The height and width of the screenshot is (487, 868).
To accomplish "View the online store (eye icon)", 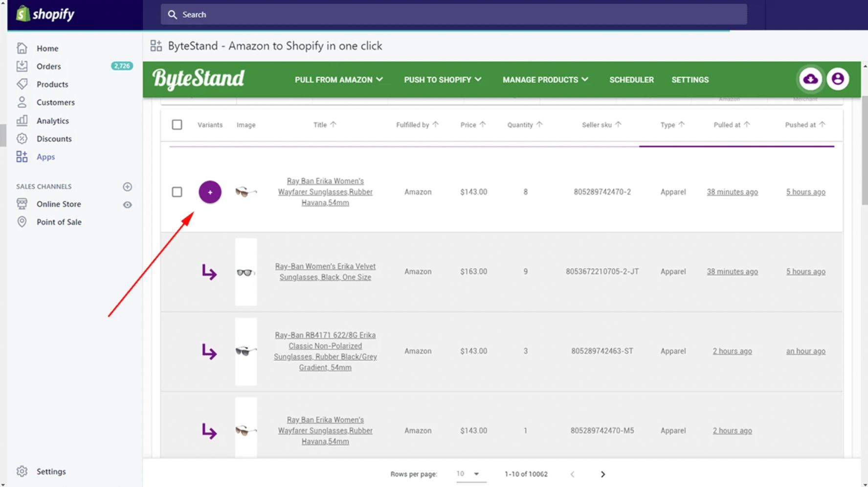I will coord(127,205).
